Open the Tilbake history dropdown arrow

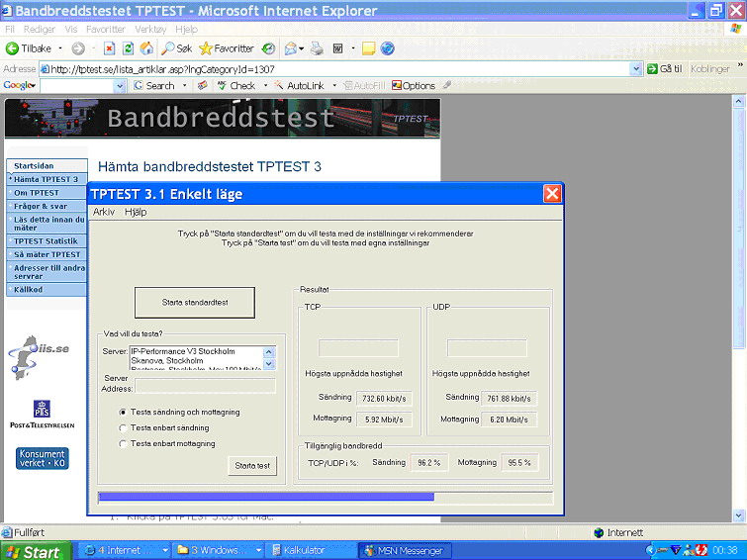(60, 48)
